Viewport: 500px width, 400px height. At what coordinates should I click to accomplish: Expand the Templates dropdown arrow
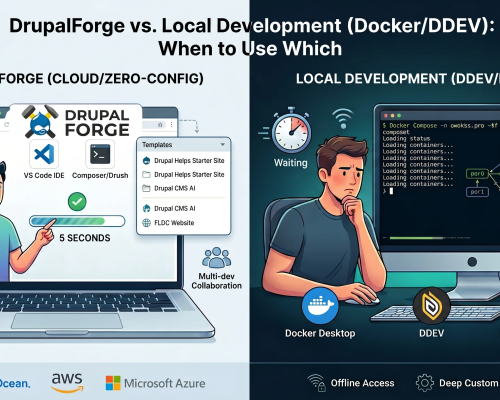click(x=222, y=145)
